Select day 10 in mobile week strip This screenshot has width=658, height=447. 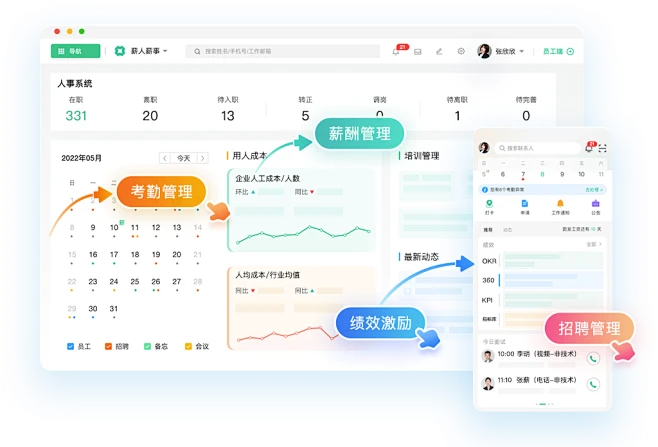coord(581,174)
